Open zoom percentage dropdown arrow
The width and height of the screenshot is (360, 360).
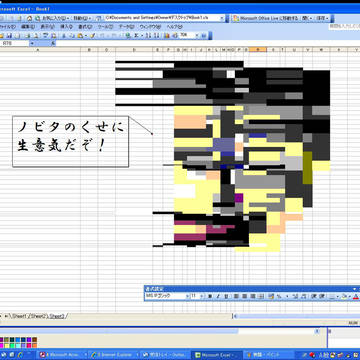click(x=197, y=35)
